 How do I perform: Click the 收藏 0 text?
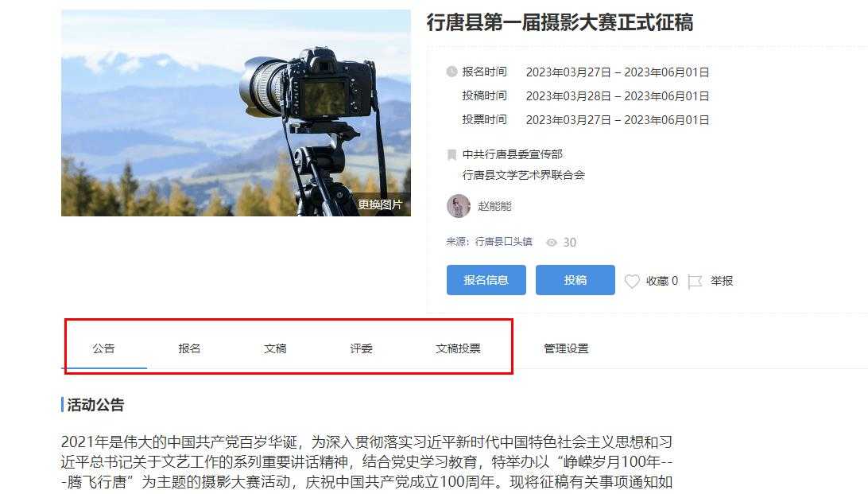pyautogui.click(x=661, y=281)
